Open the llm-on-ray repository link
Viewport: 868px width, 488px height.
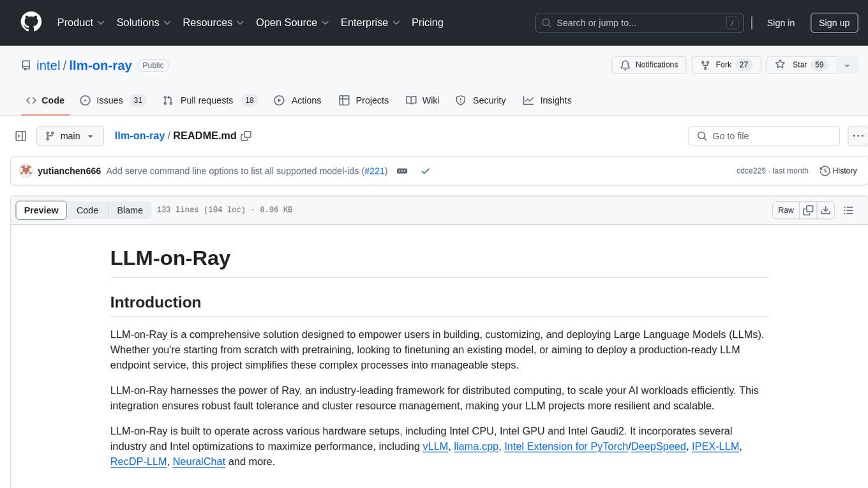click(x=100, y=65)
